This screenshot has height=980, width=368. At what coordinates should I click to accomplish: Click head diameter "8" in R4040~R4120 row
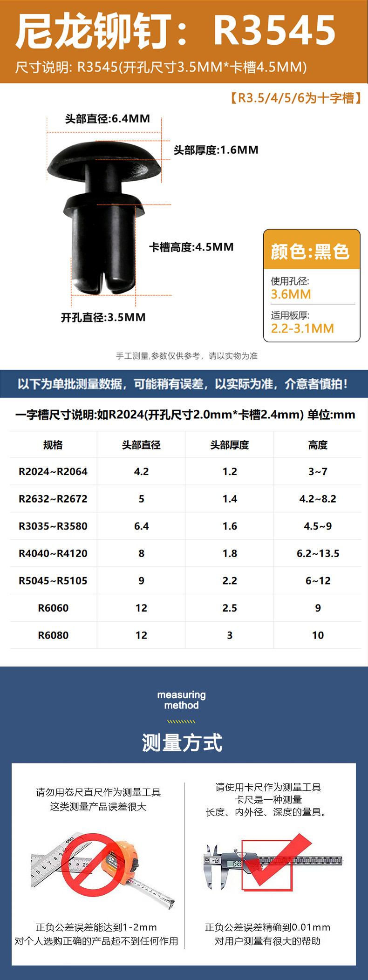(141, 553)
